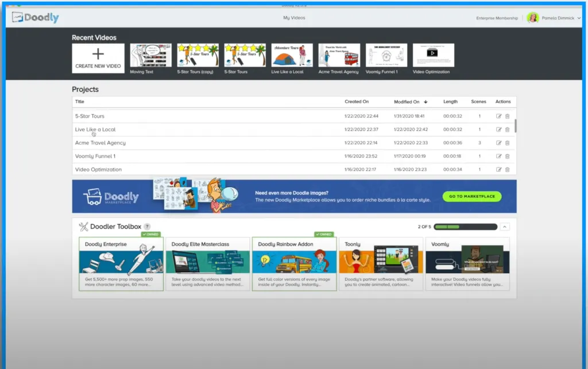Click the Owned badge on Doodly Enterprise
Viewport: 588px width, 369px height.
(151, 235)
